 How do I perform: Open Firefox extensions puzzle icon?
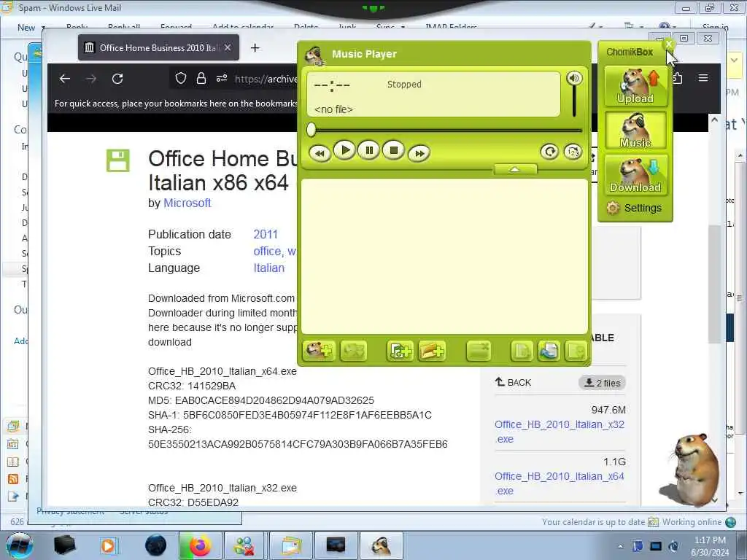pos(678,78)
